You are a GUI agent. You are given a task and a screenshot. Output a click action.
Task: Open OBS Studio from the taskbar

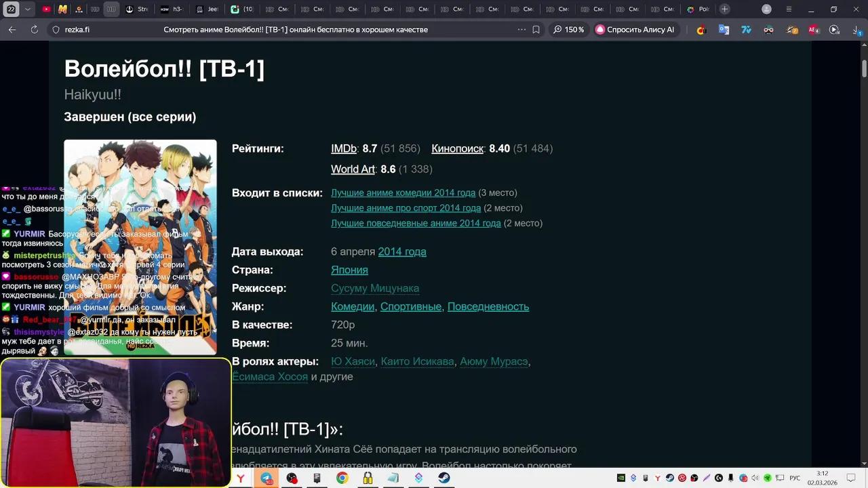pos(292,478)
